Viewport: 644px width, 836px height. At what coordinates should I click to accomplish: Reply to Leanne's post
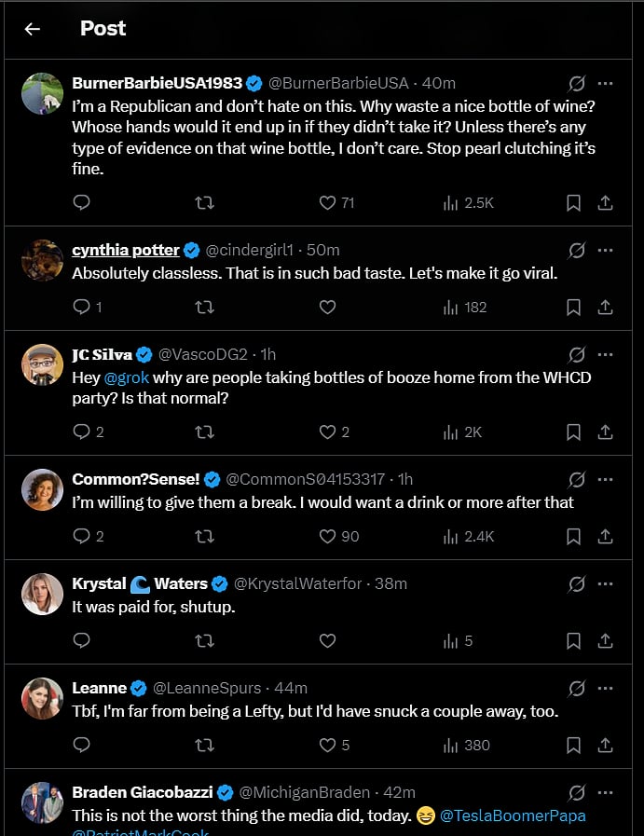(x=81, y=745)
